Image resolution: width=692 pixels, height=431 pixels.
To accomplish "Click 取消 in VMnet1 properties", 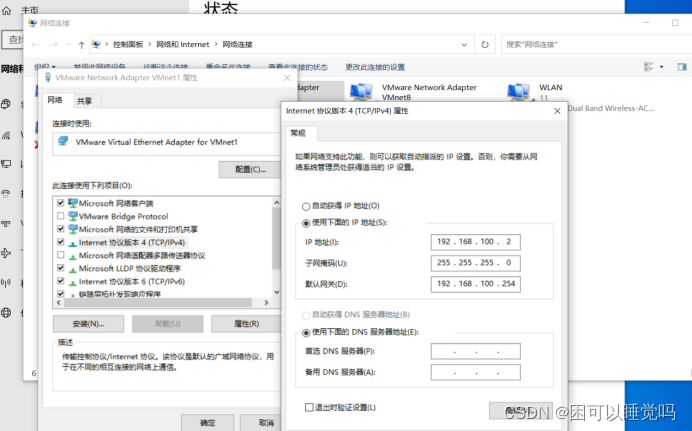I will [x=260, y=423].
